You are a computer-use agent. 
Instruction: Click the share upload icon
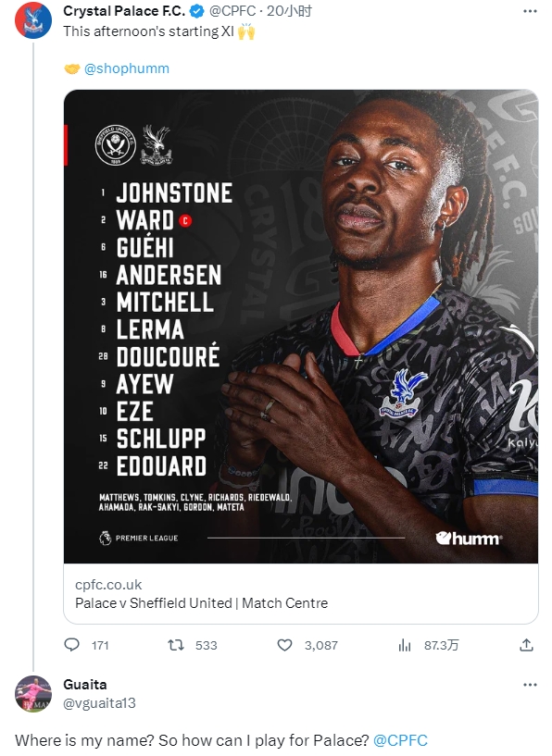[526, 645]
